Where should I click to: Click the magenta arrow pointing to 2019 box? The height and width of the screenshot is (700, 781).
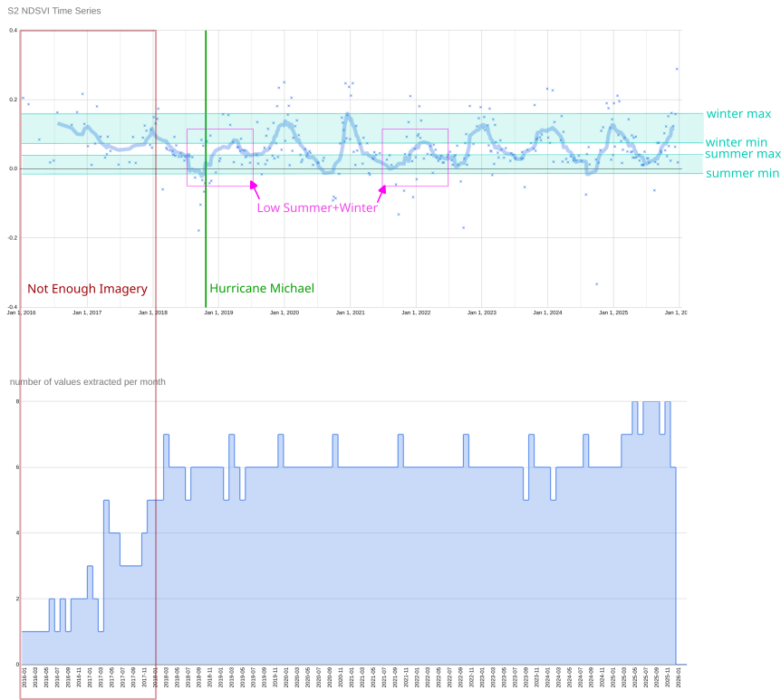255,189
